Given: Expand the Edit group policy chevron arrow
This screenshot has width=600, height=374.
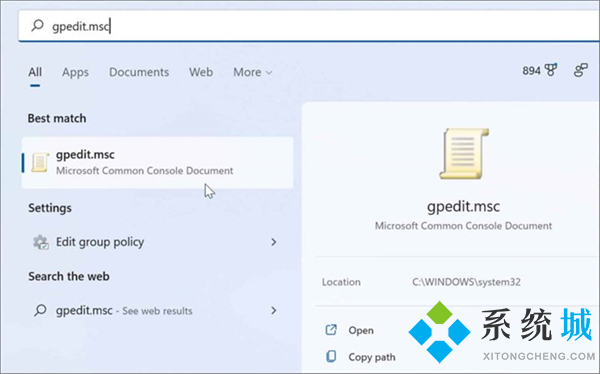Looking at the screenshot, I should pyautogui.click(x=274, y=242).
